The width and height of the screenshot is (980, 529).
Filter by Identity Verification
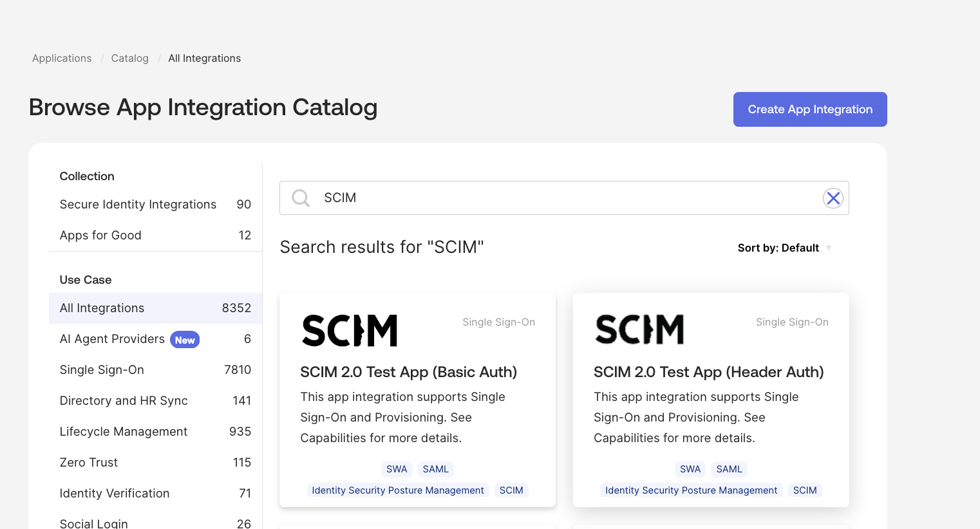(155, 494)
